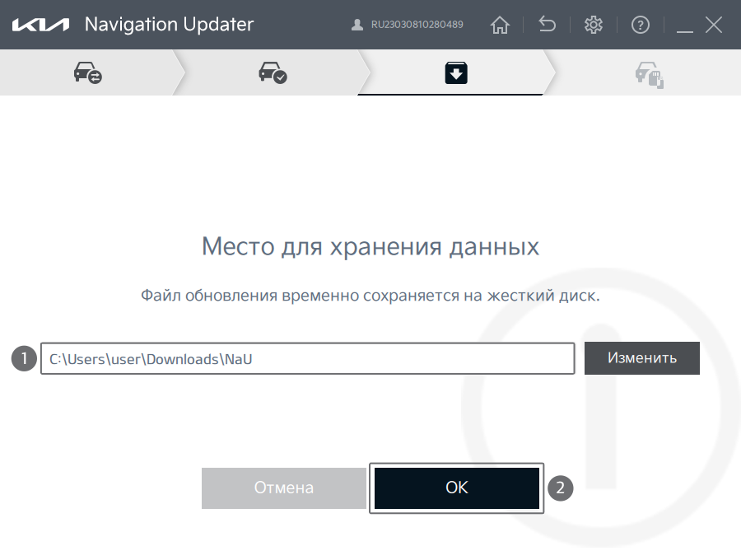Confirm with the OK button
The image size is (741, 560).
(x=456, y=488)
